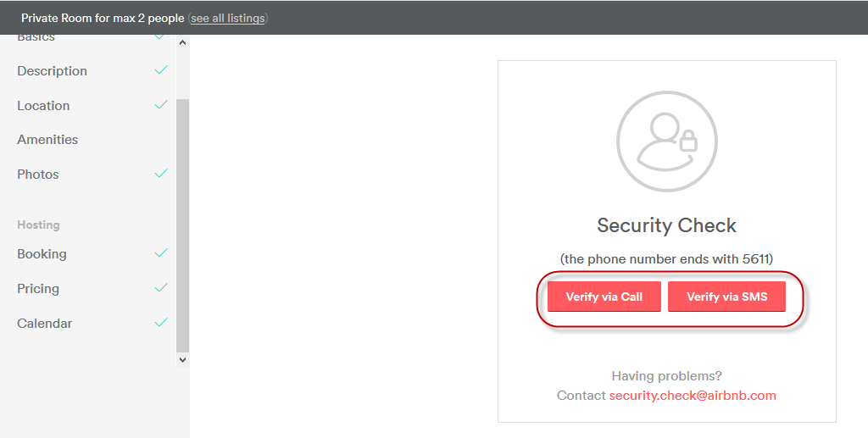Click the Photos section checkmark icon
Screen dimensions: 868x438
[161, 174]
